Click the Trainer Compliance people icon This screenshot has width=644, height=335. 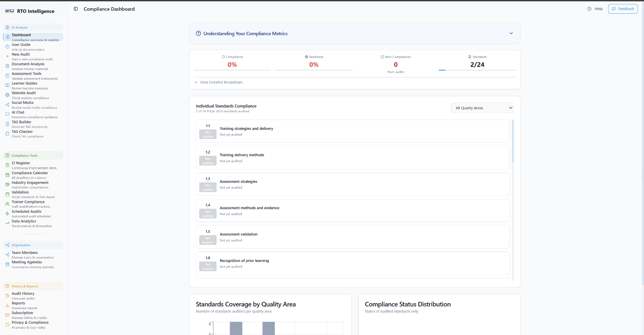click(7, 204)
